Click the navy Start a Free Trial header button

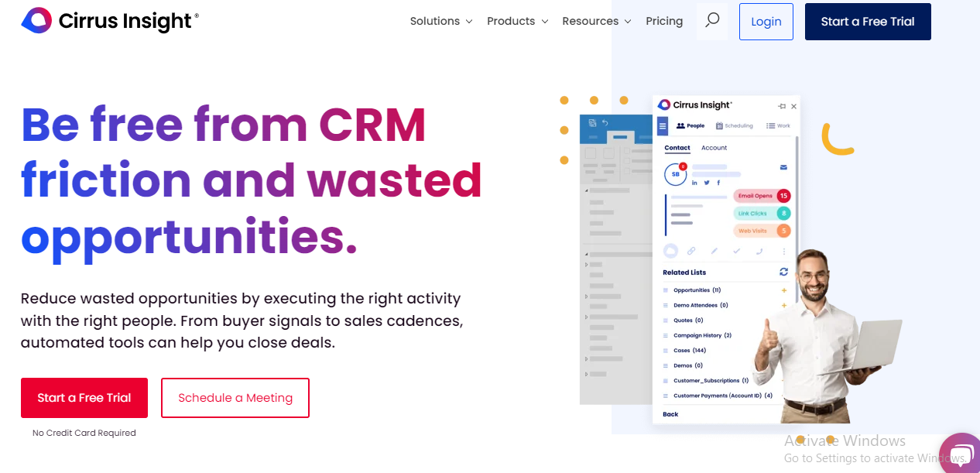coord(868,22)
